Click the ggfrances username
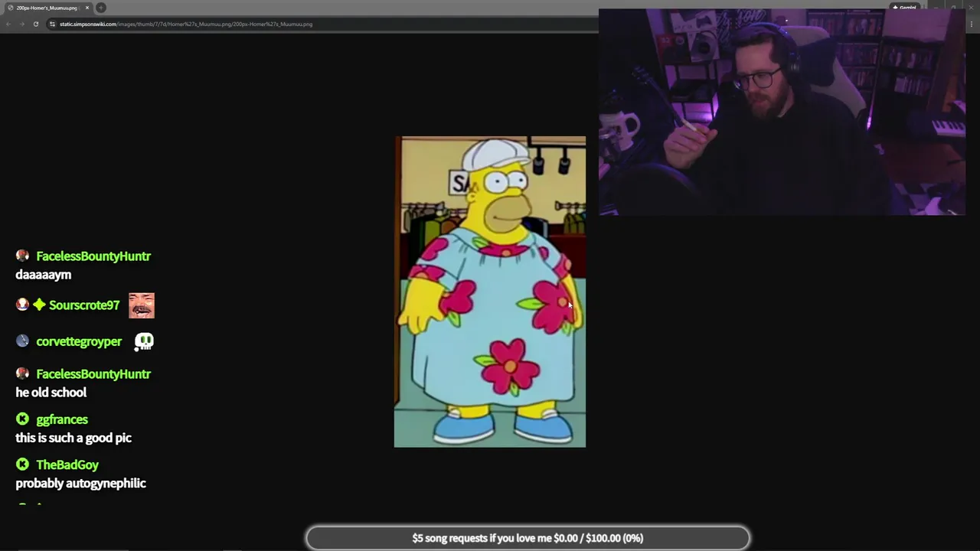Viewport: 980px width, 551px height. pos(62,419)
